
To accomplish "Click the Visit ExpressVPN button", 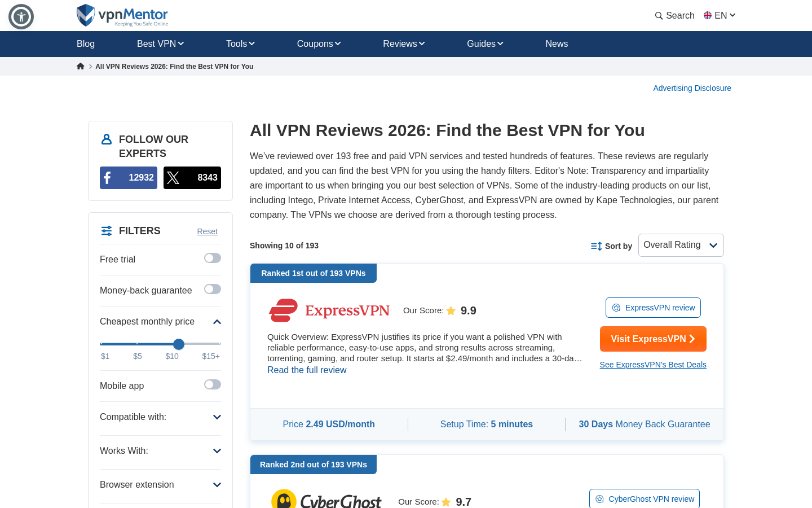I will (653, 339).
